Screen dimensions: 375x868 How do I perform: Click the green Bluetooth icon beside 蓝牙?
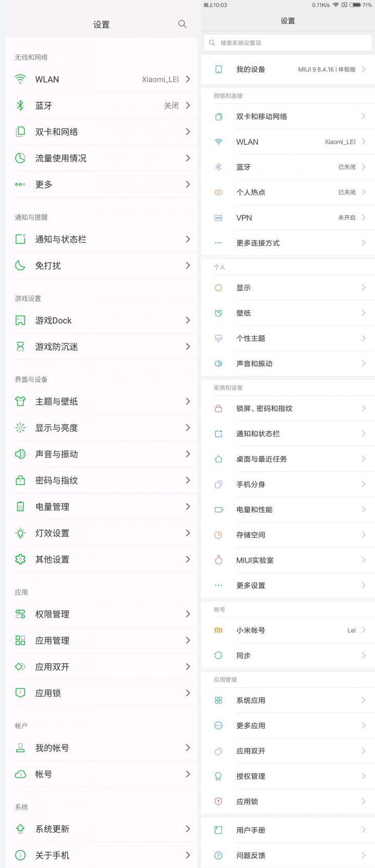[20, 106]
